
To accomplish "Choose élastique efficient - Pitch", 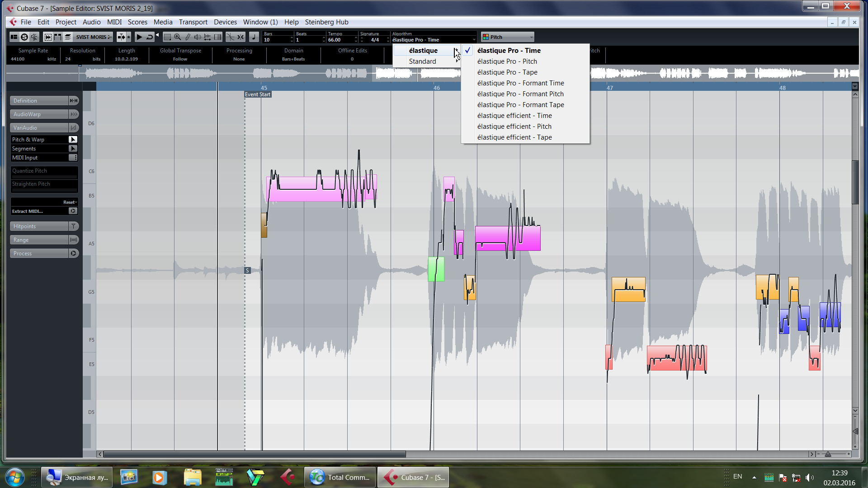I will [x=525, y=127].
